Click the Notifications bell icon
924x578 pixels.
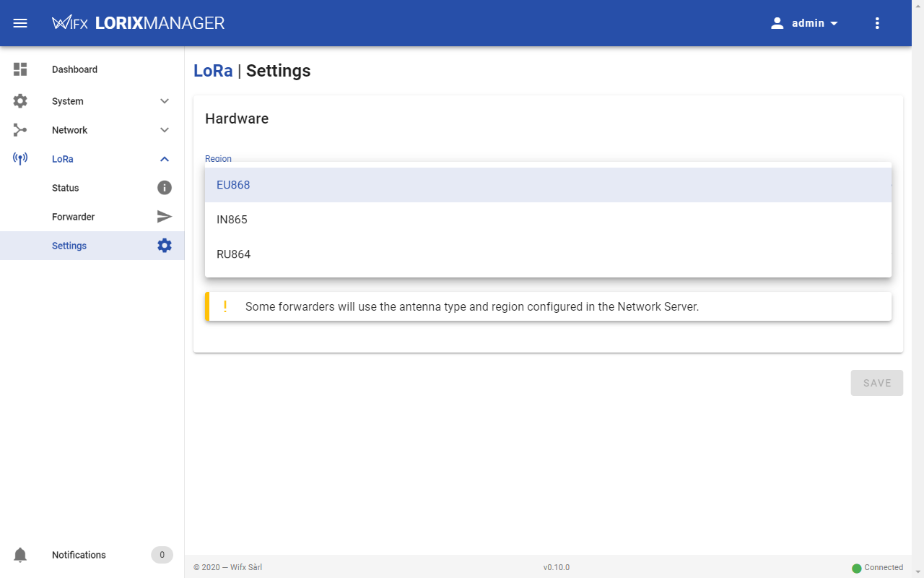[20, 555]
